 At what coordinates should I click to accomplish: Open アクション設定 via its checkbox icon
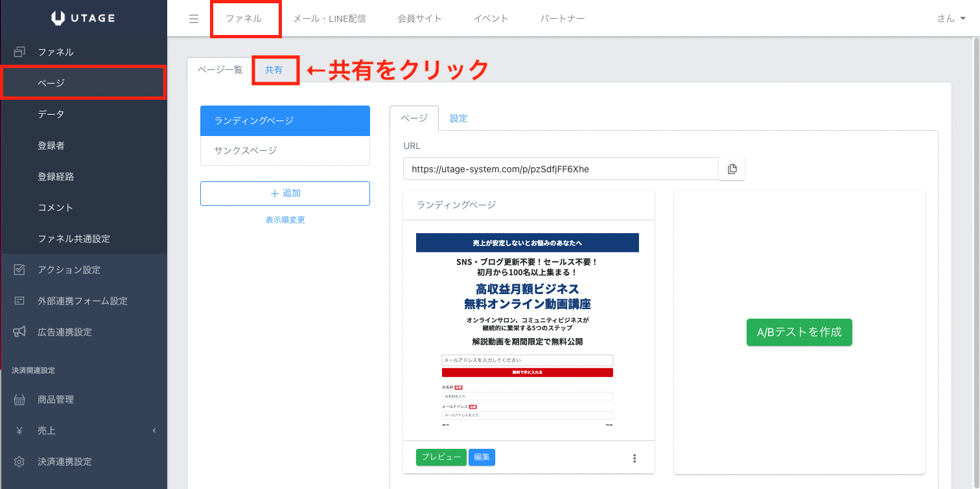[19, 269]
